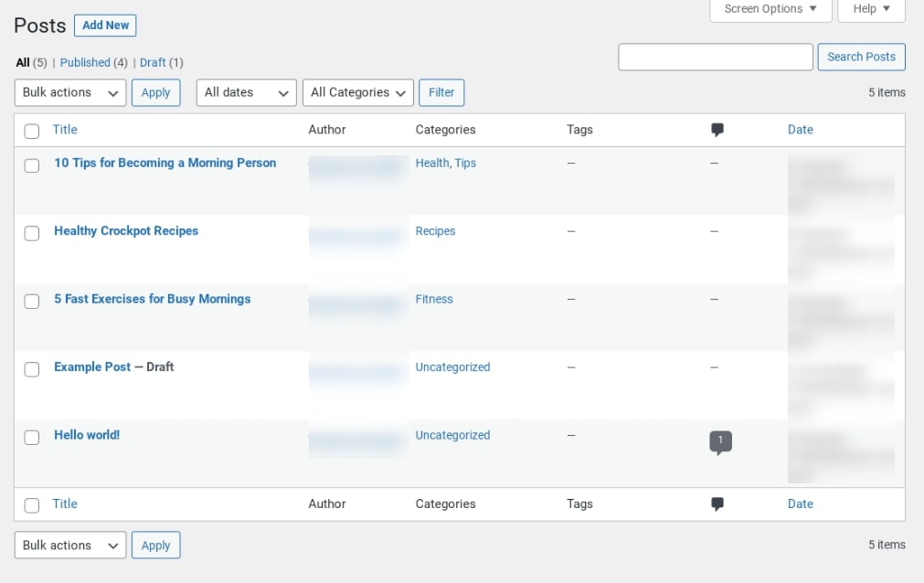Select the Example Post draft checkbox
Image resolution: width=924 pixels, height=583 pixels.
point(31,369)
